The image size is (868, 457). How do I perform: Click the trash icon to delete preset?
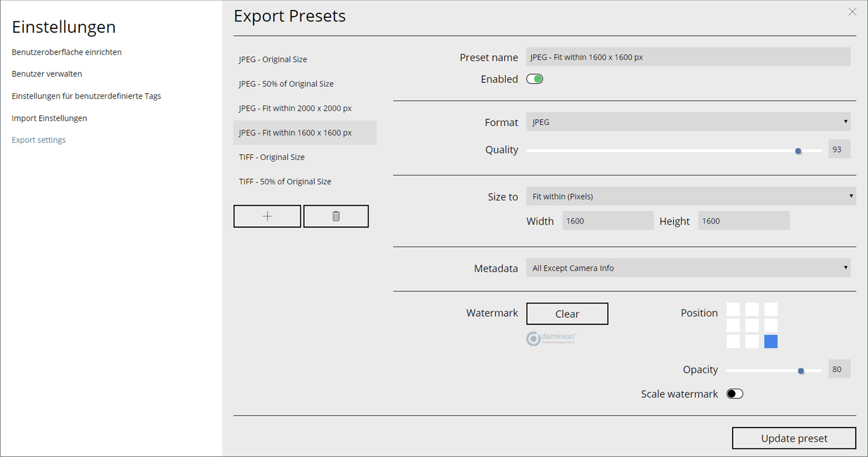pos(336,216)
